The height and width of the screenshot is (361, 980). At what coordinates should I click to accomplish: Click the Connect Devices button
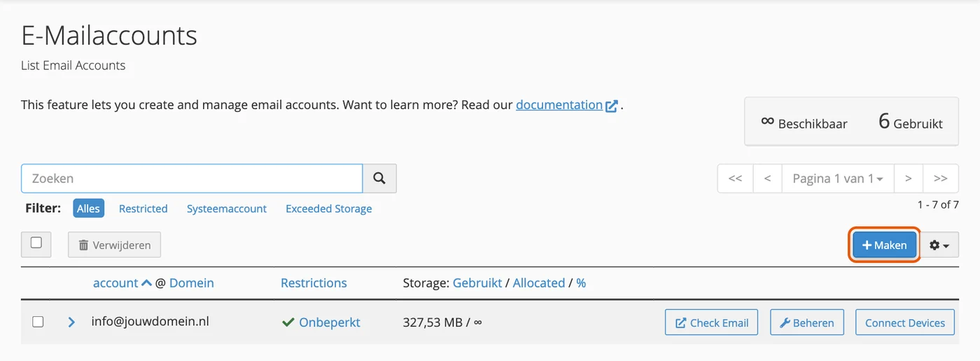pos(905,323)
